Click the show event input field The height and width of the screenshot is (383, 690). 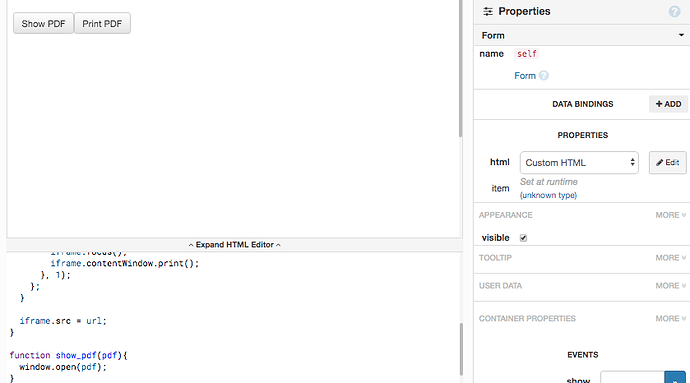coord(632,378)
